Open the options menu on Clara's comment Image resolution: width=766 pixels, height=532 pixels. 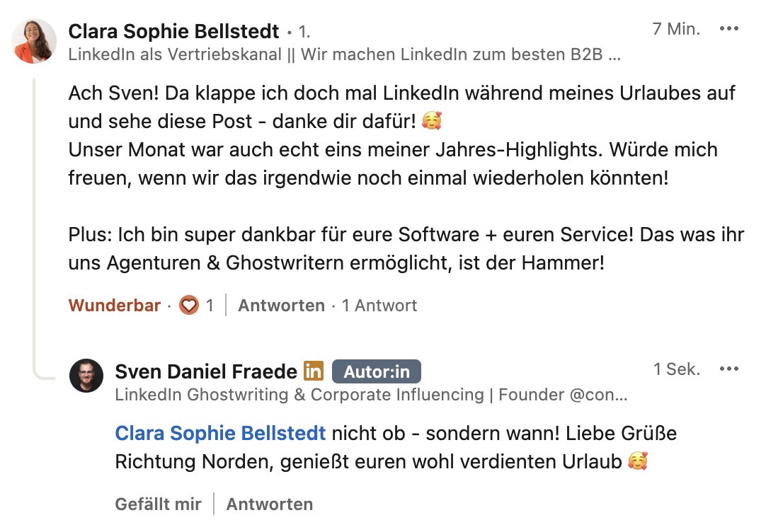pyautogui.click(x=728, y=29)
